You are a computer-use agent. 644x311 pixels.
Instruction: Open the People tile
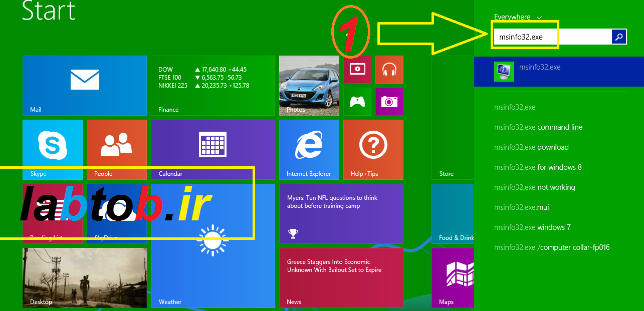pos(117,150)
